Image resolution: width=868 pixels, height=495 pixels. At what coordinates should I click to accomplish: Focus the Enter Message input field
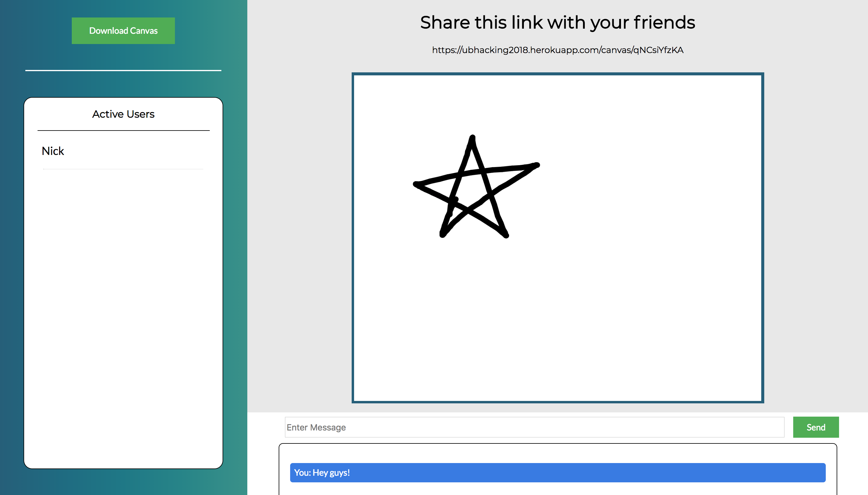(x=534, y=427)
